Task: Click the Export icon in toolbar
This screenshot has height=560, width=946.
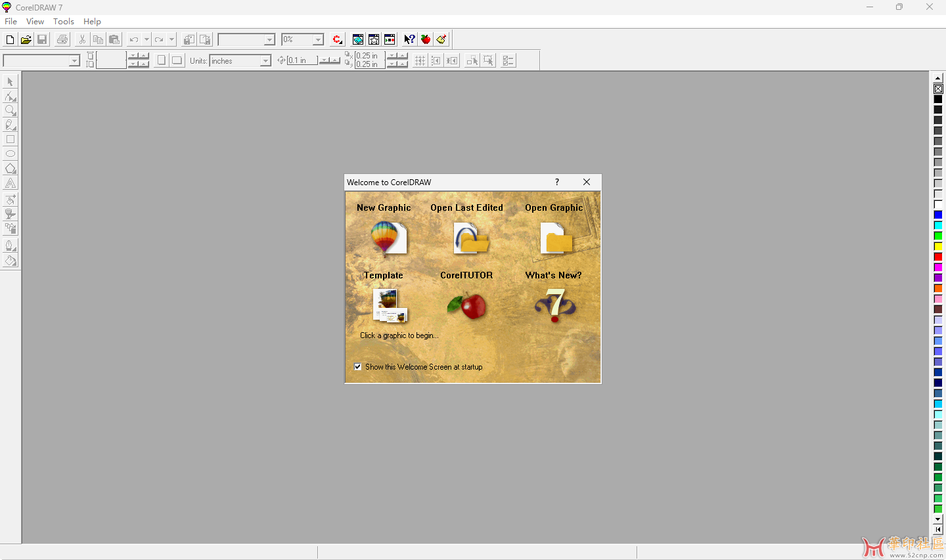Action: 205,39
